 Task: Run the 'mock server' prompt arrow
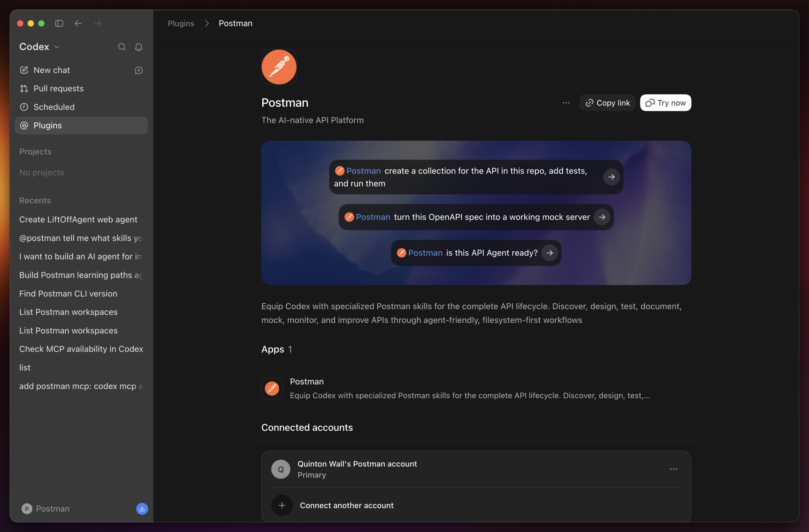[602, 217]
